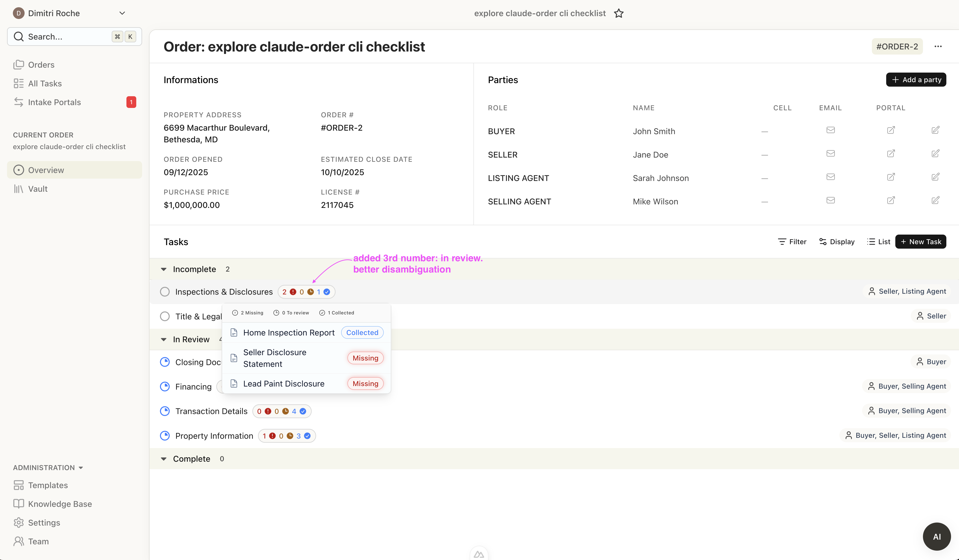This screenshot has width=959, height=560.
Task: Collapse the Complete task group
Action: pos(164,459)
